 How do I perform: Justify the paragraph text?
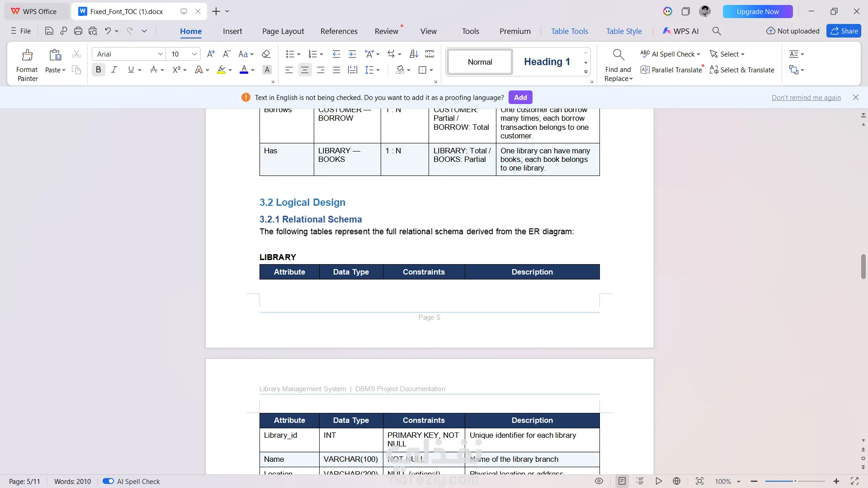click(x=336, y=70)
